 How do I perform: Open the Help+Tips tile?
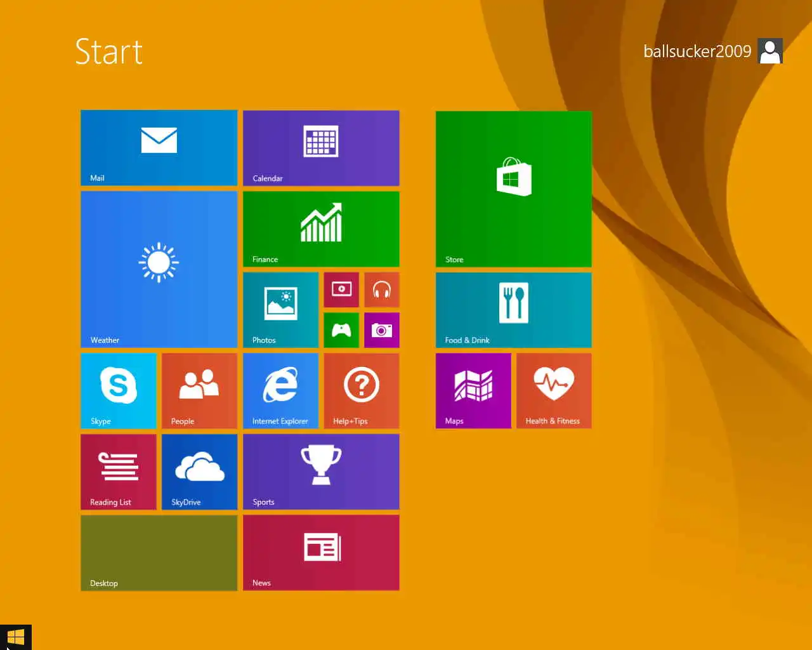362,391
